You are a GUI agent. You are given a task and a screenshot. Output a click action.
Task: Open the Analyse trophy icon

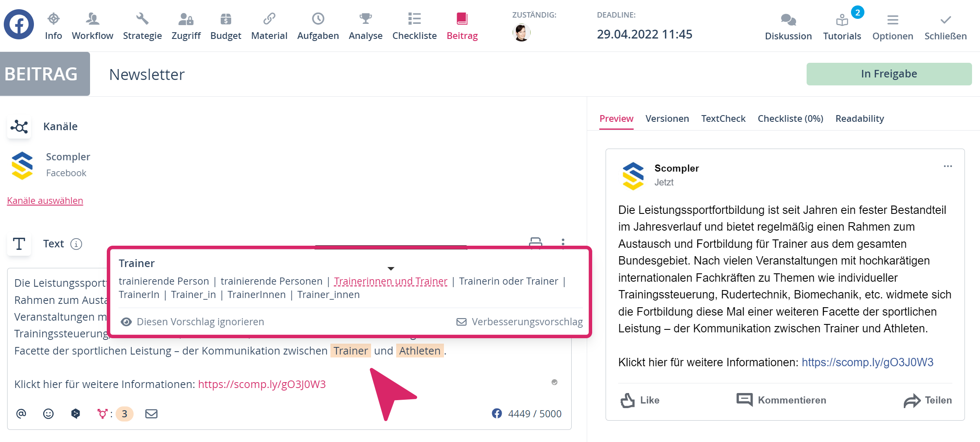click(365, 19)
